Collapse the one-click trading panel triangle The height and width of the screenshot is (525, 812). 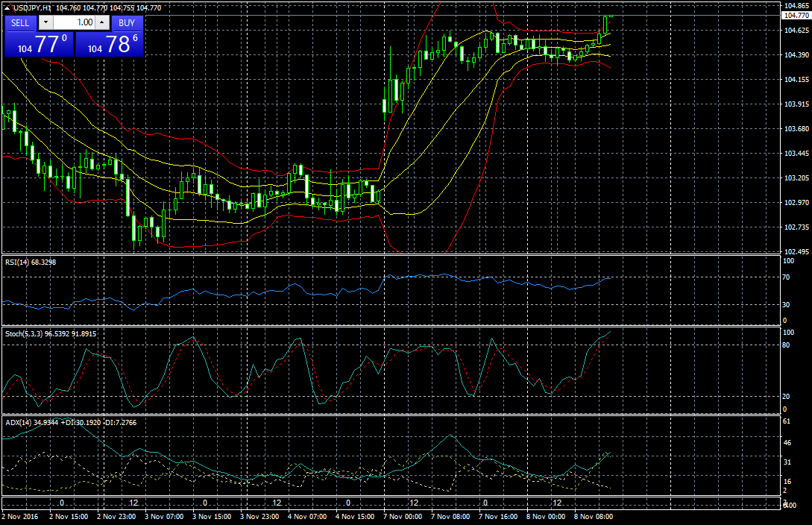pyautogui.click(x=7, y=7)
